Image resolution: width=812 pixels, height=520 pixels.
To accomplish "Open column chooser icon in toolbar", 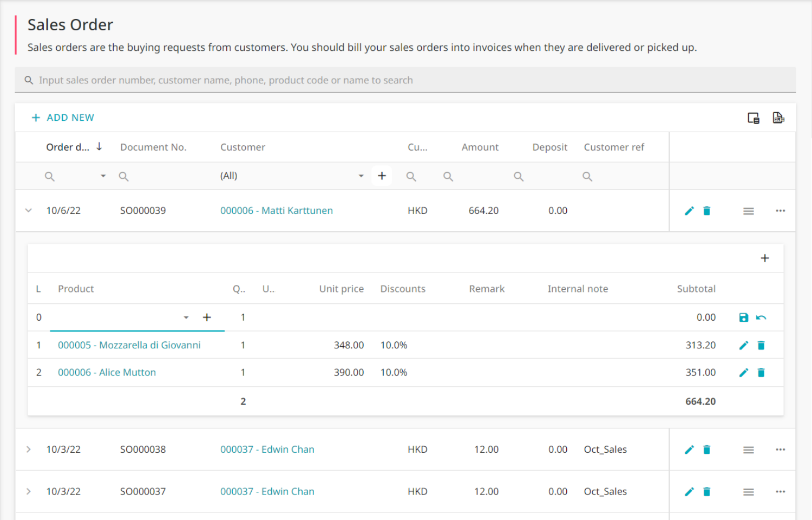I will 754,118.
